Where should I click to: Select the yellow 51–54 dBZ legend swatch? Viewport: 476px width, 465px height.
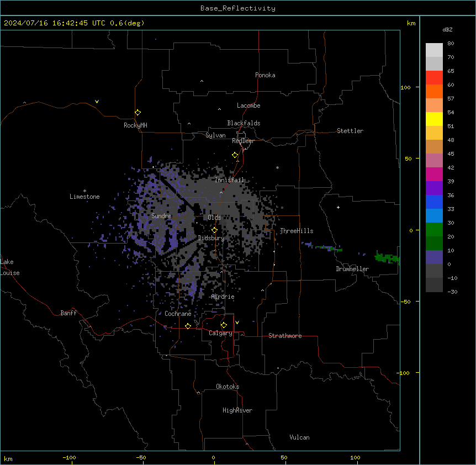click(434, 119)
